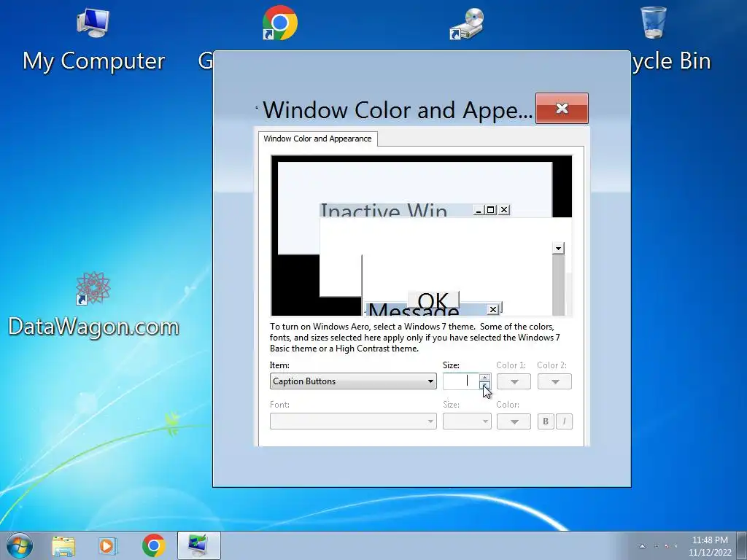The image size is (747, 560).
Task: Click preview inactive window maximize button
Action: coord(491,210)
